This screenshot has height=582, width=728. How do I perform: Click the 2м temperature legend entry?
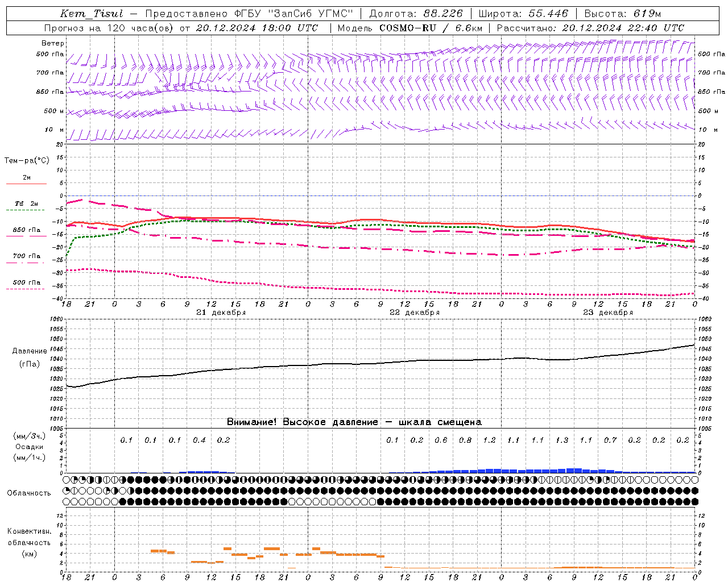click(x=27, y=178)
